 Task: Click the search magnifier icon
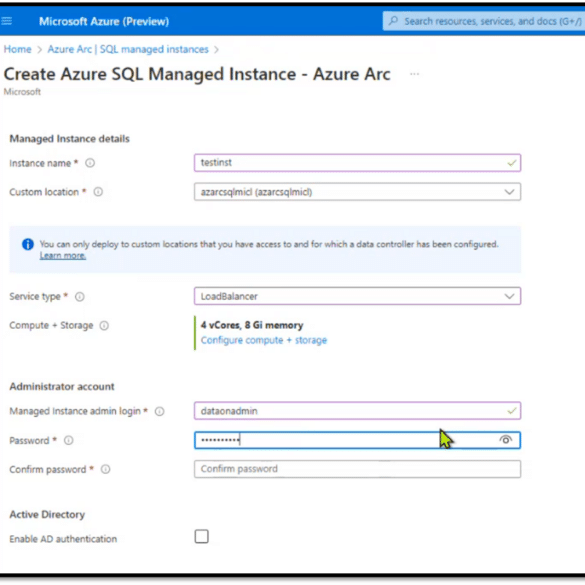[393, 21]
